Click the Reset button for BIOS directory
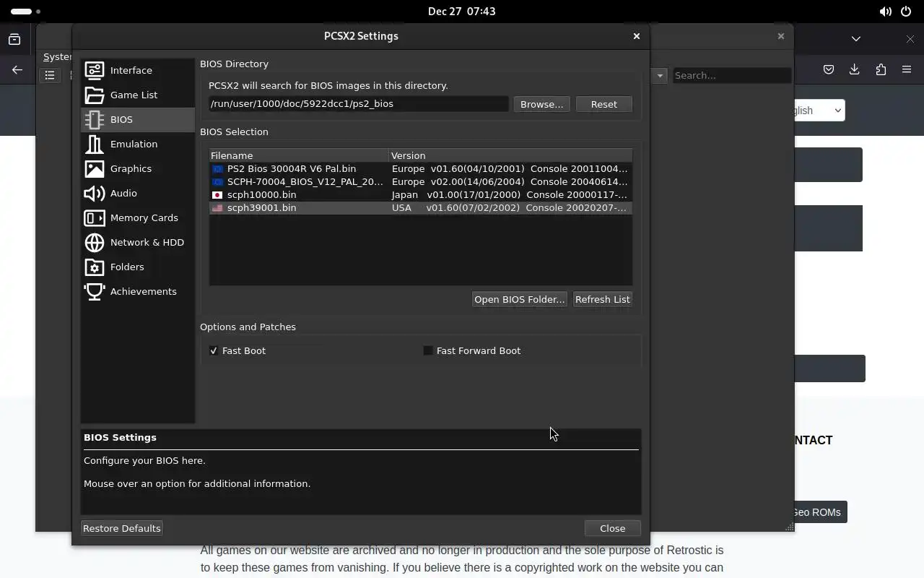 coord(603,104)
